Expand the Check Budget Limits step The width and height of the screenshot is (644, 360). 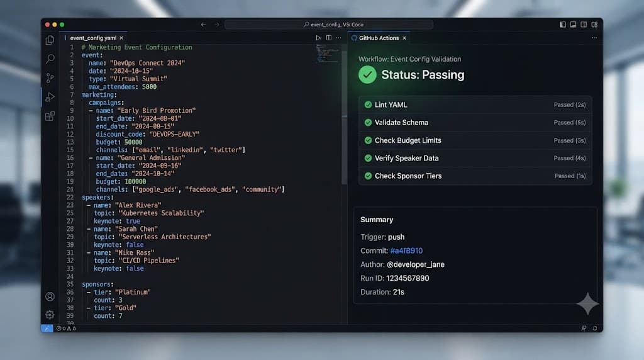475,140
